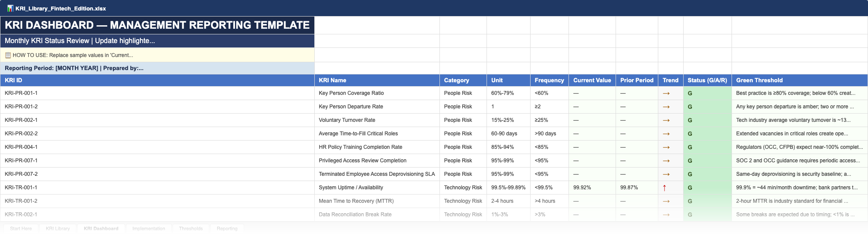868x235 pixels.
Task: Select the KRI-PR-007-1 ID cell
Action: click(157, 161)
